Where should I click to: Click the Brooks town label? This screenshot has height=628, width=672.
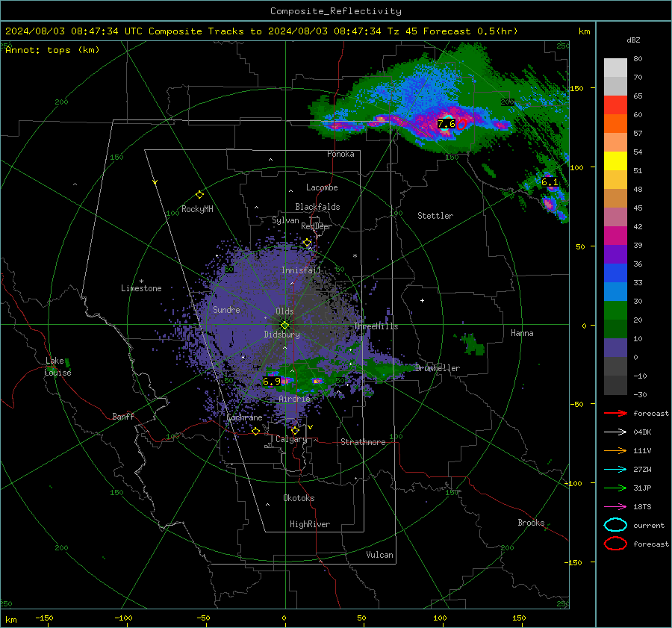point(531,523)
